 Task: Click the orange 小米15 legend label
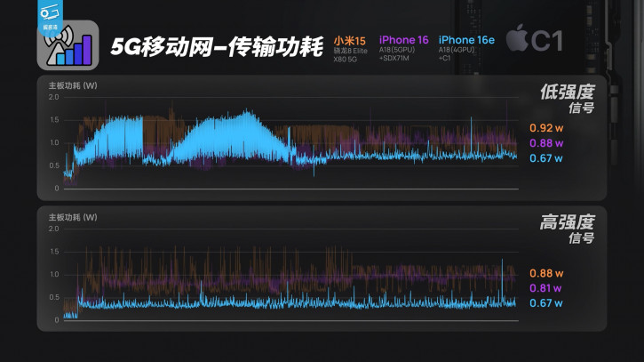[349, 41]
